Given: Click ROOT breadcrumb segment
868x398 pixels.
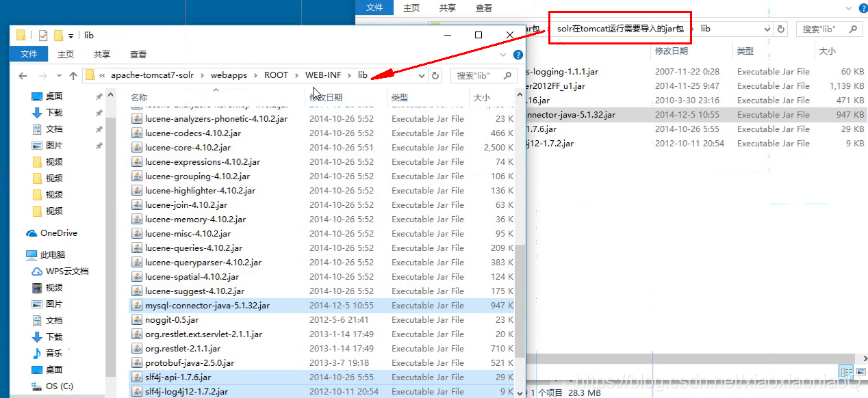Looking at the screenshot, I should click(277, 75).
